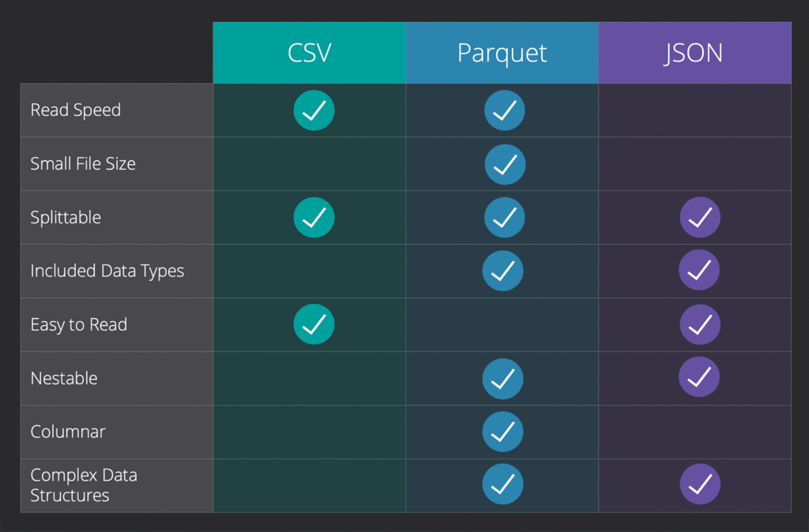Select the CSV column header
The width and height of the screenshot is (809, 532).
tap(309, 53)
